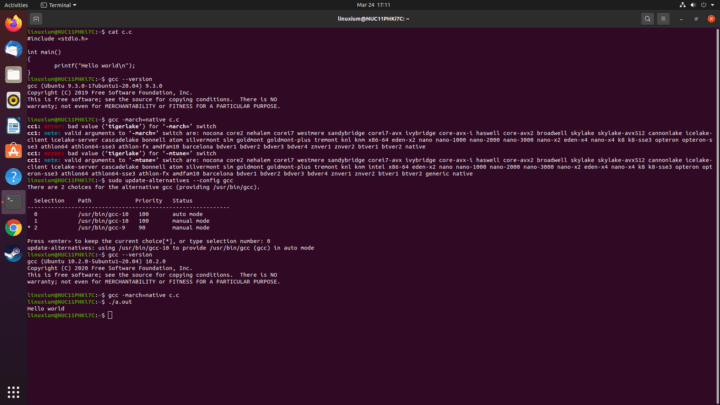Click the 'cat c.c' command text
This screenshot has height=405, width=720.
pyautogui.click(x=120, y=32)
